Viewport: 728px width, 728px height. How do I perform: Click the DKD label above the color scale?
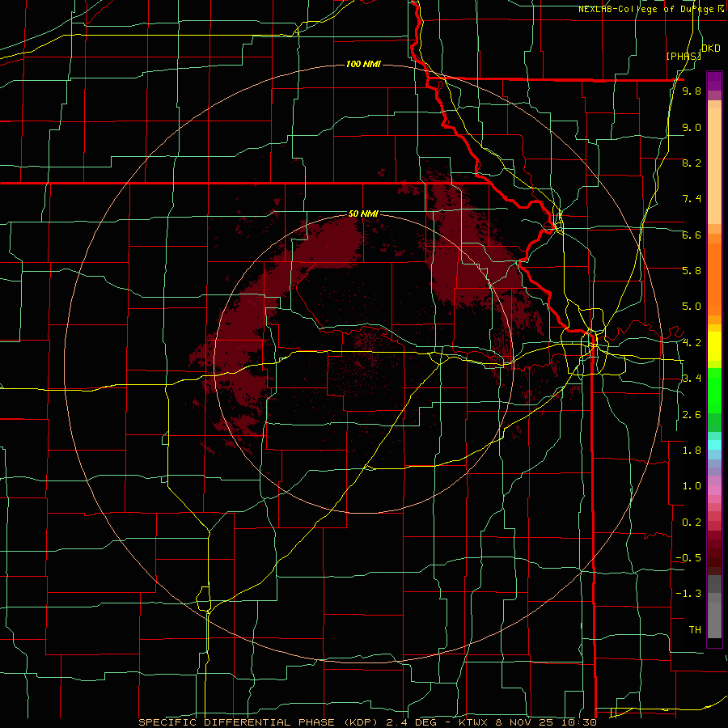click(711, 49)
